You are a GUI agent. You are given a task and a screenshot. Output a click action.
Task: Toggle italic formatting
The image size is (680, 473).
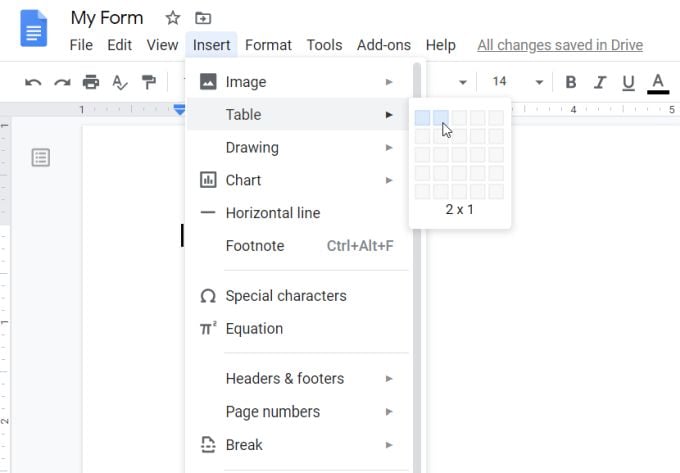coord(600,82)
